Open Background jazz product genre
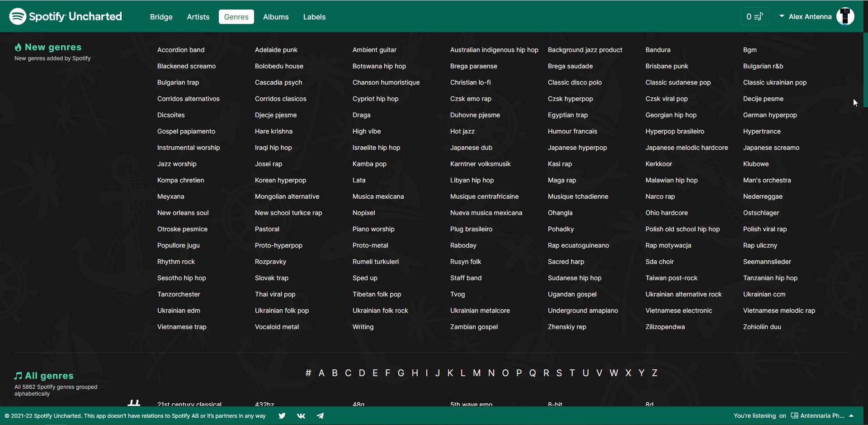The height and width of the screenshot is (425, 868). point(585,50)
